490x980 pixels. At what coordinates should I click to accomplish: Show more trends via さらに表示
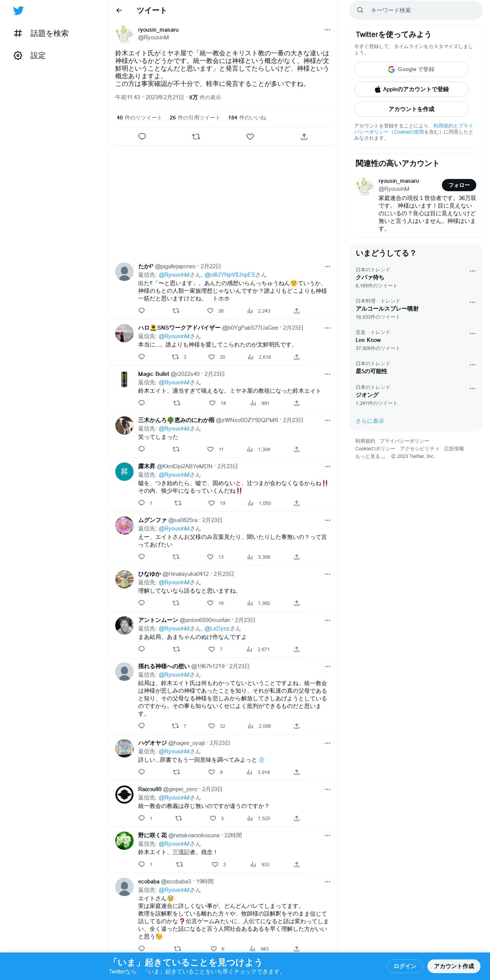click(x=370, y=421)
